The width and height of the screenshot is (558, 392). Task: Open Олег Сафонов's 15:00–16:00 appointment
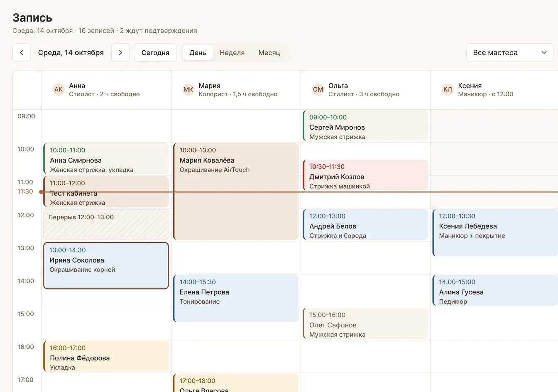click(x=366, y=323)
